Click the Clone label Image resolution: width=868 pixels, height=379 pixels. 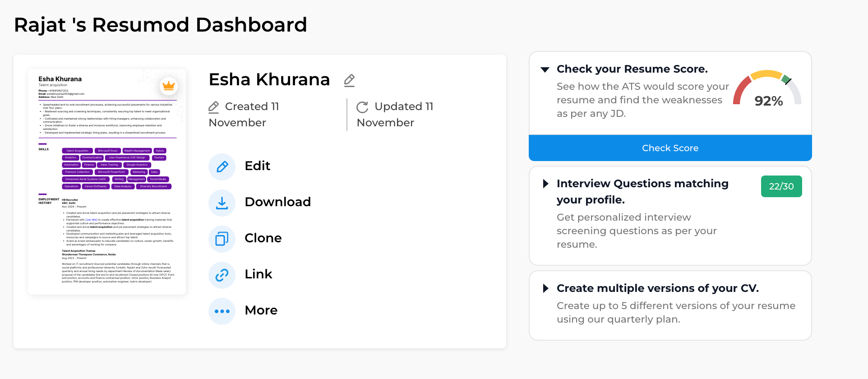(263, 238)
